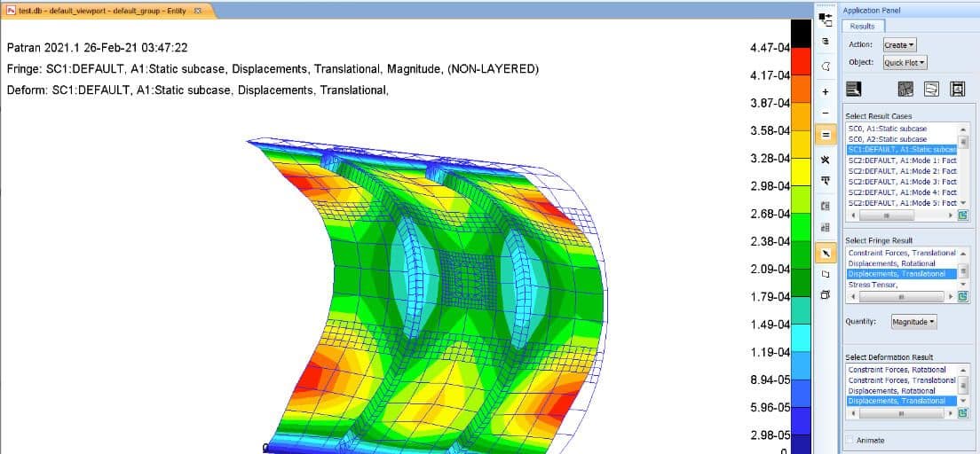Open the Action dropdown showing Create
The height and width of the screenshot is (454, 980).
pos(899,44)
